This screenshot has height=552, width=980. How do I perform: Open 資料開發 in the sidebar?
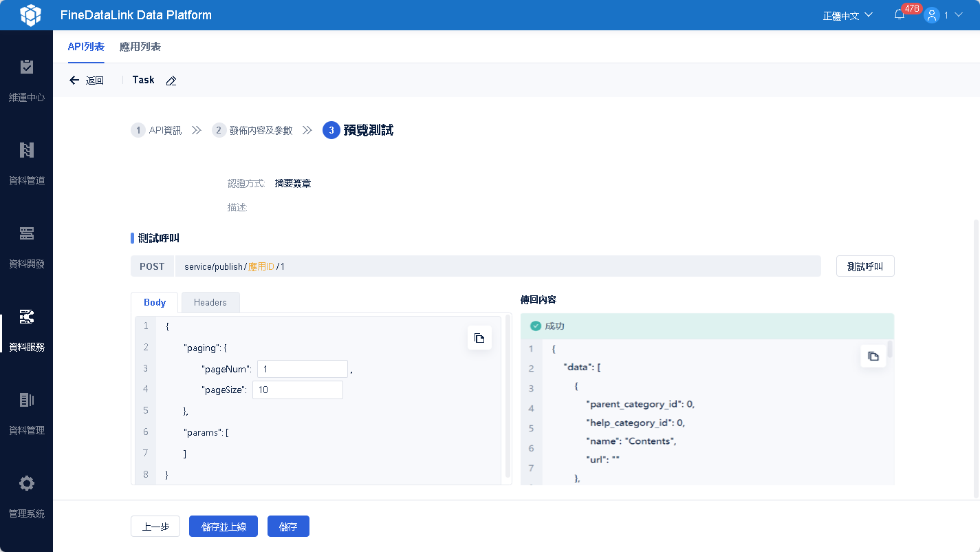pyautogui.click(x=27, y=247)
